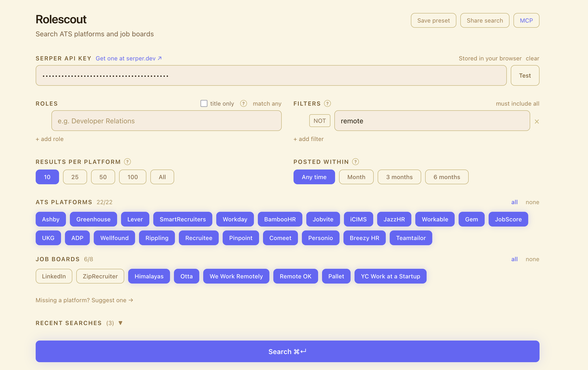Click the help icon beside Filters heading
The image size is (588, 370).
coord(327,104)
